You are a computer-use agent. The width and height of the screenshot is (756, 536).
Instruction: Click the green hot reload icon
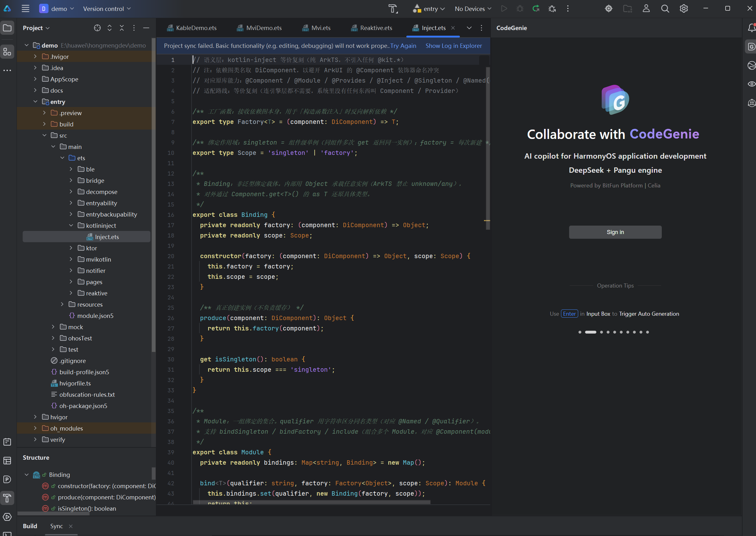pyautogui.click(x=536, y=8)
